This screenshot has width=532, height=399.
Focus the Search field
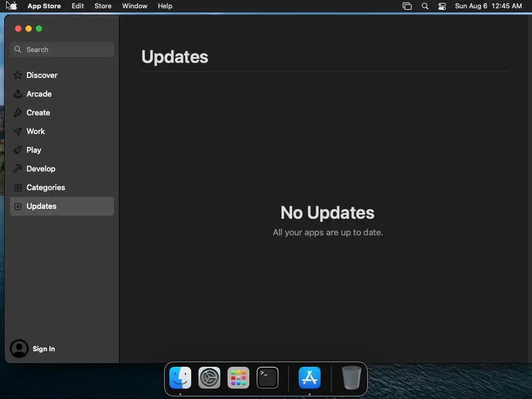[x=62, y=49]
